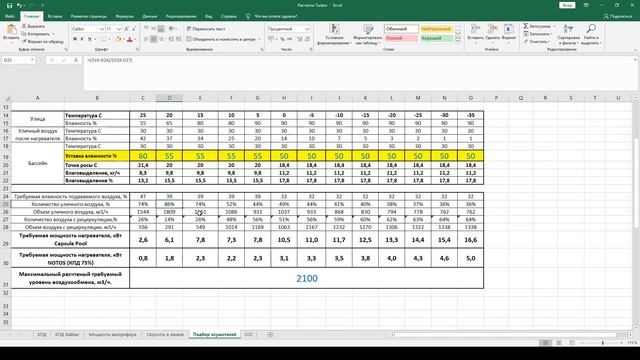Open Clear (Очистить) eraser dropdown
Screen dimensions: 640x360
click(538, 41)
